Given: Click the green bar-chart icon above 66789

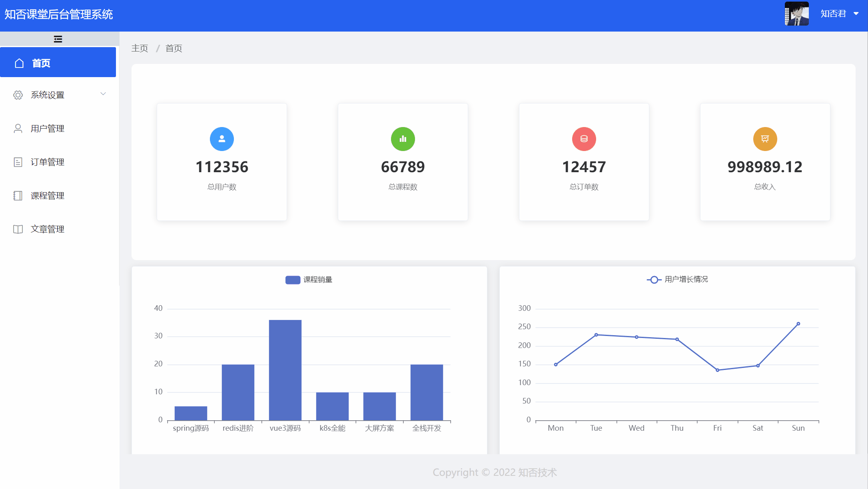Looking at the screenshot, I should tap(403, 139).
